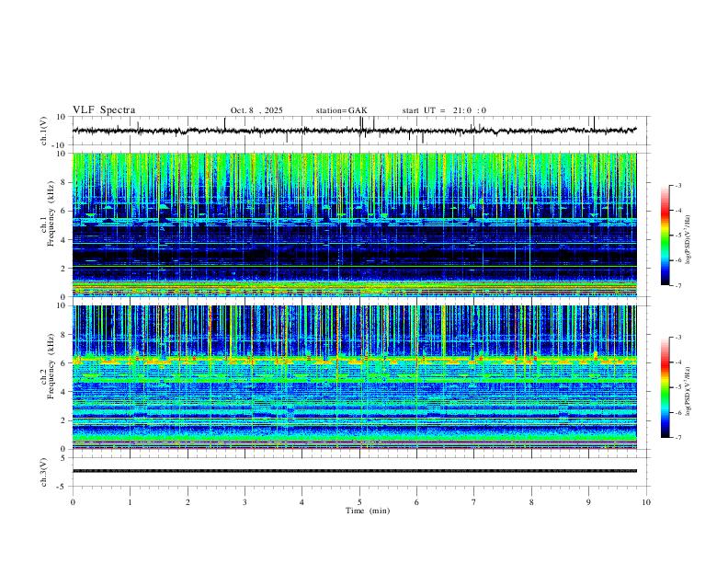Click the "1" tick on the time axis
The height and width of the screenshot is (563, 728).
pyautogui.click(x=130, y=502)
